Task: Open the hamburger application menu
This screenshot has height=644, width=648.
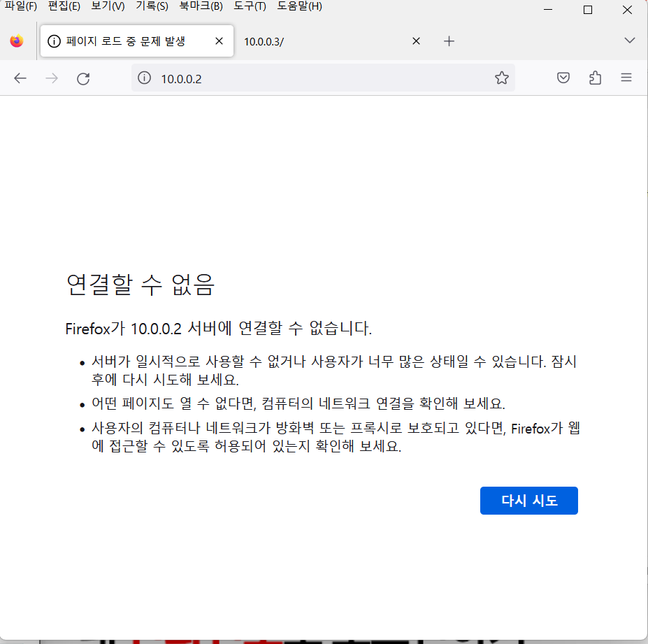Action: 626,78
